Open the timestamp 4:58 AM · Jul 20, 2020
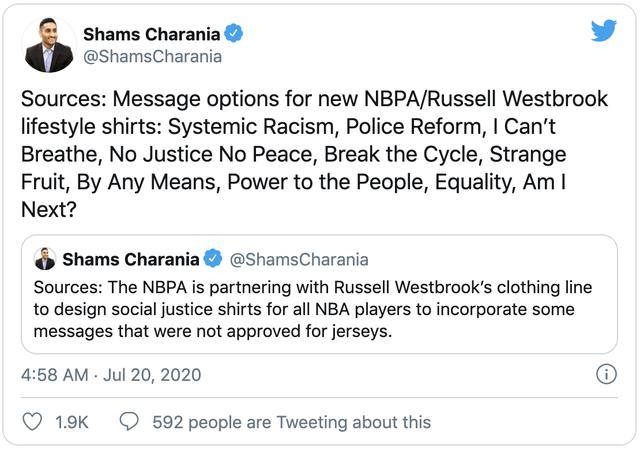The height and width of the screenshot is (449, 640). [111, 375]
